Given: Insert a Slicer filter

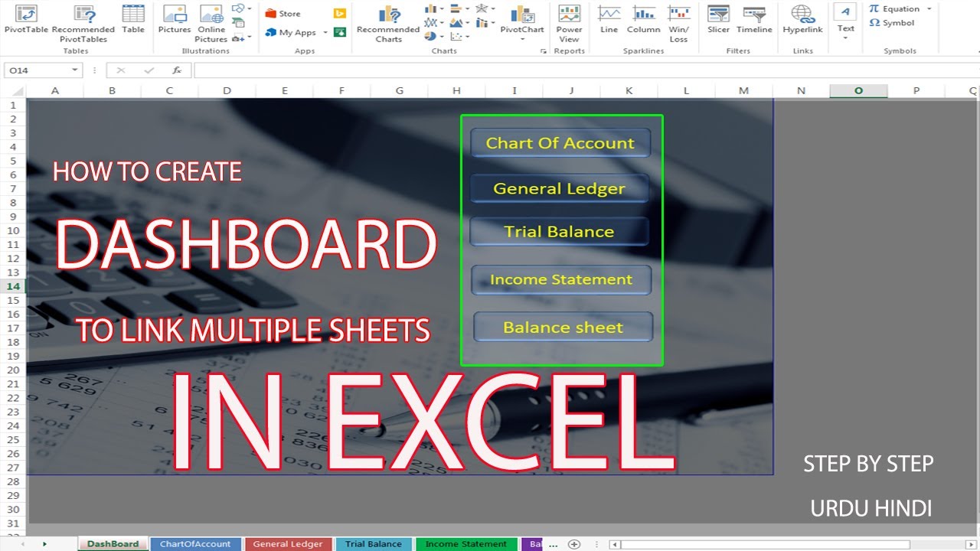Looking at the screenshot, I should [718, 19].
